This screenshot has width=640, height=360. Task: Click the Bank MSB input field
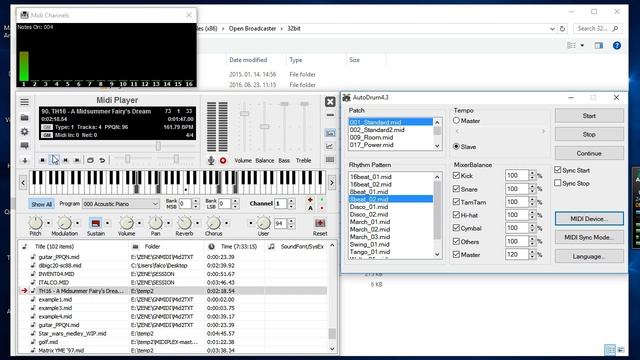185,204
